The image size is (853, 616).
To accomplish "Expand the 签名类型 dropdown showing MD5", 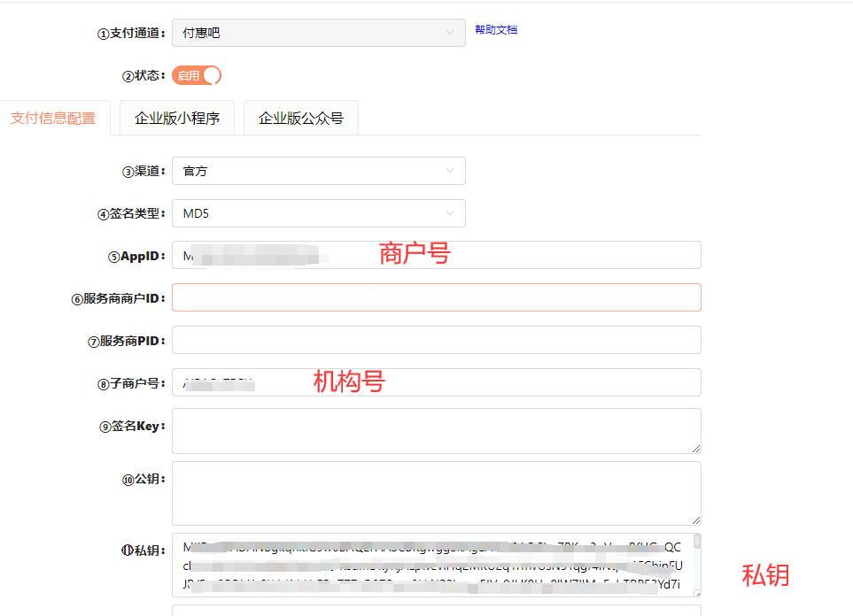I will (x=318, y=213).
